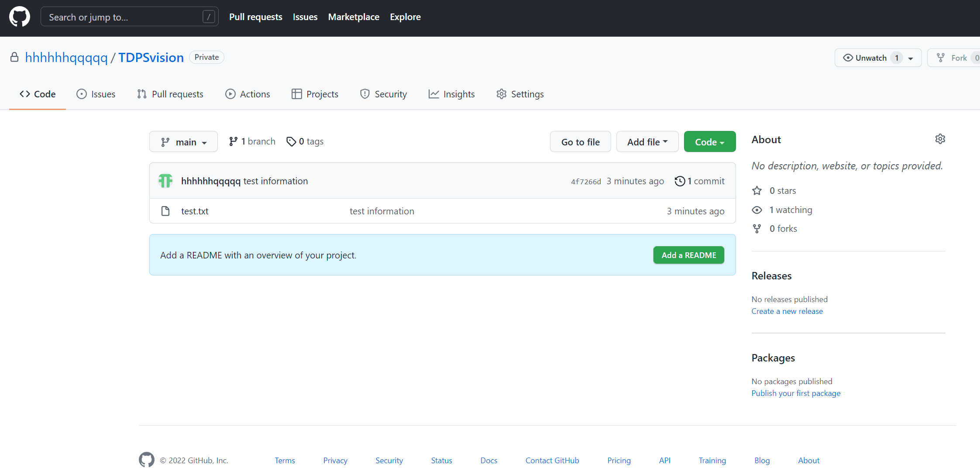Click the branch icon beside 1 branch
Screen dimensions: 980x468
pos(234,141)
